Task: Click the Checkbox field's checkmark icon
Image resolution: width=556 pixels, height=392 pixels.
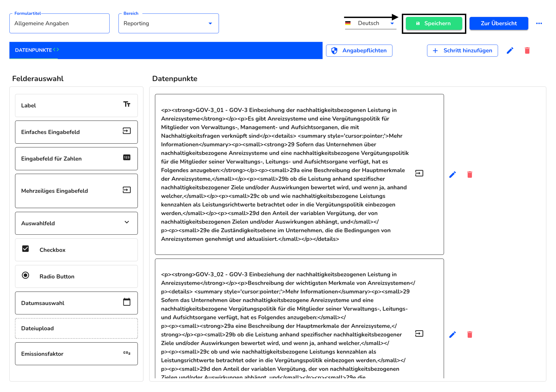Action: pos(26,249)
